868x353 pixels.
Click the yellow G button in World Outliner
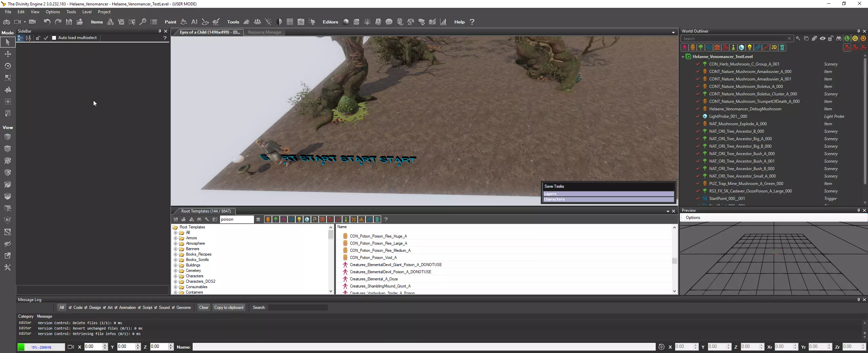(855, 38)
